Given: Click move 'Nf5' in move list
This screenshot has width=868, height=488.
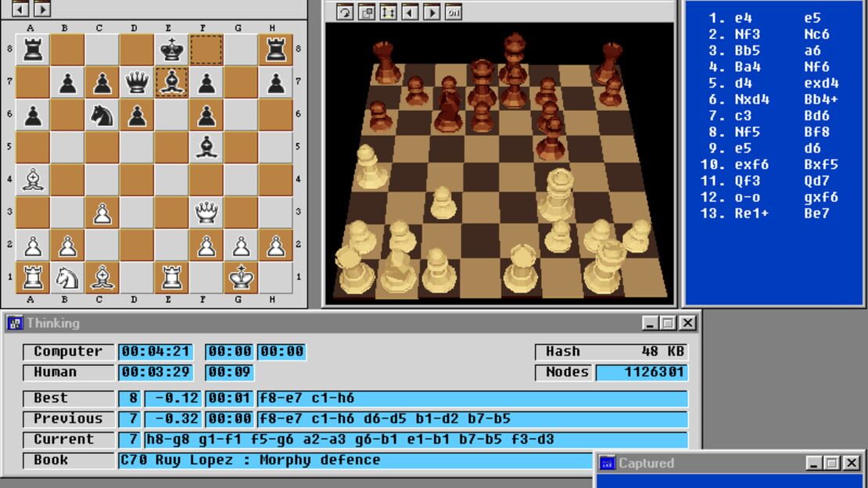Looking at the screenshot, I should tap(748, 132).
